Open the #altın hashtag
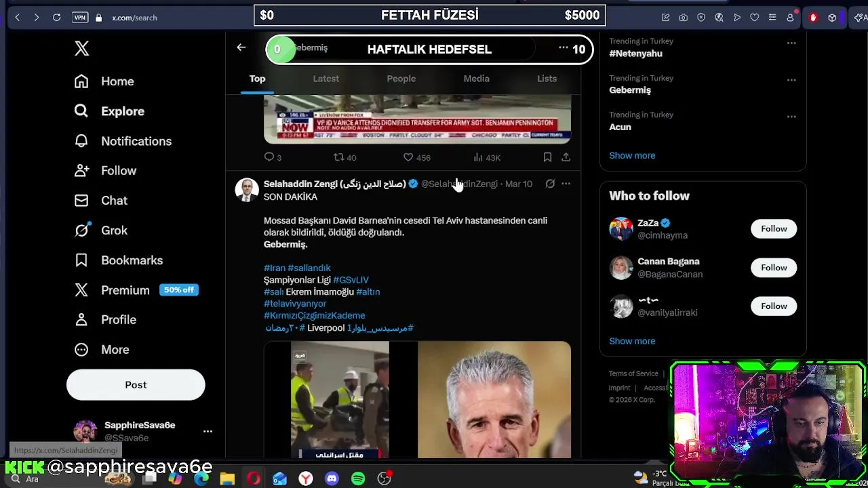 coord(368,292)
